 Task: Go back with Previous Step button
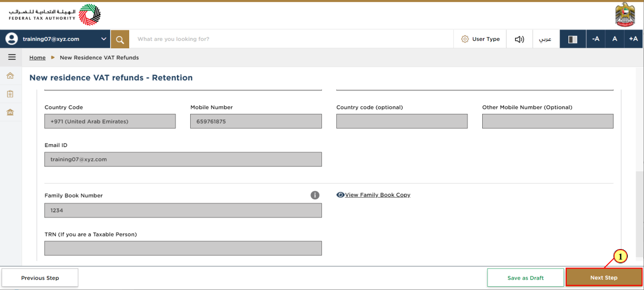tap(40, 278)
